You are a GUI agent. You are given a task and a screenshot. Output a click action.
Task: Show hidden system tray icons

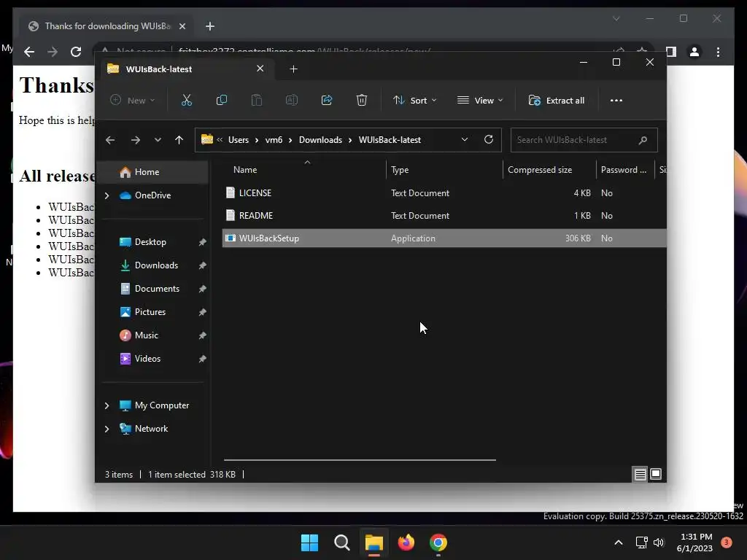[x=619, y=542]
